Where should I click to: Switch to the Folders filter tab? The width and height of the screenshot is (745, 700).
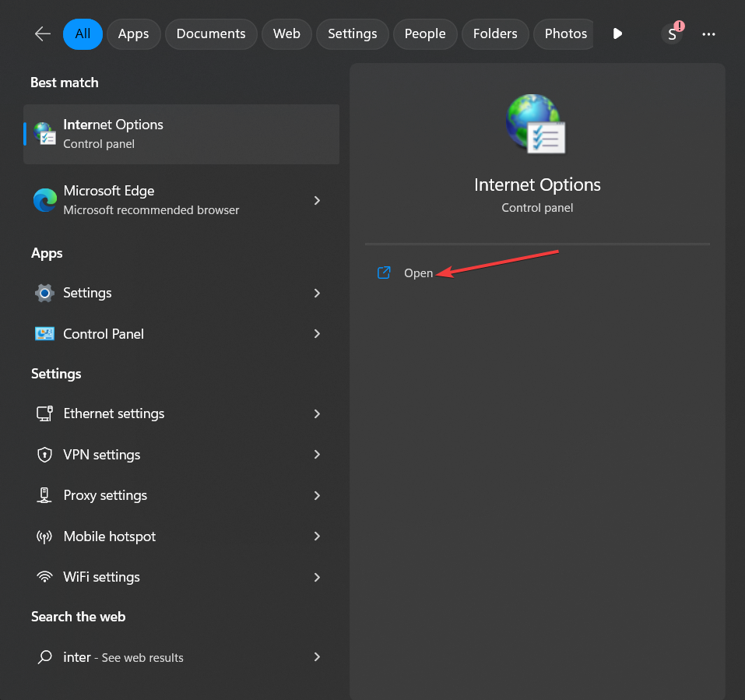point(495,33)
